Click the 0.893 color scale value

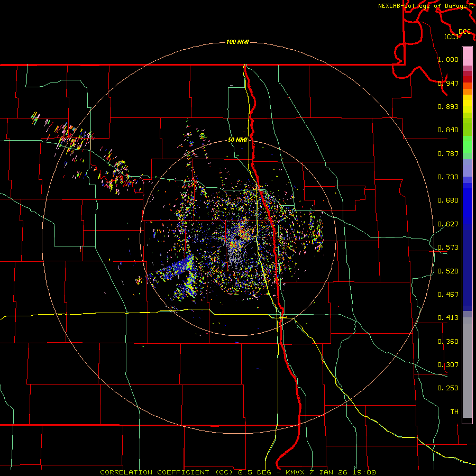coord(448,106)
